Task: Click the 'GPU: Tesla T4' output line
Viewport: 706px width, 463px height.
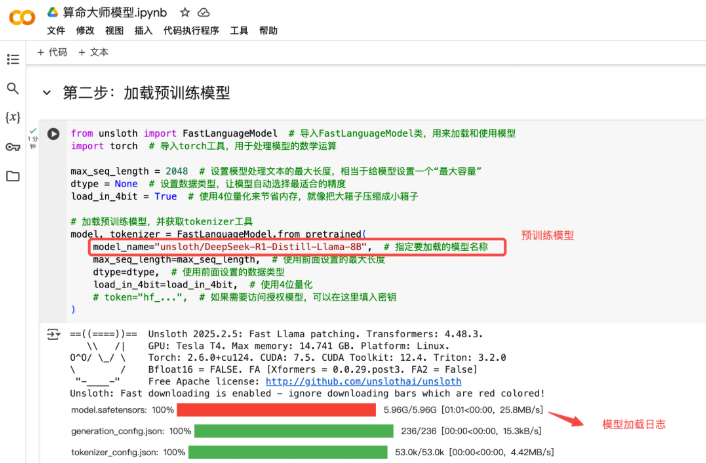Action: (299, 346)
